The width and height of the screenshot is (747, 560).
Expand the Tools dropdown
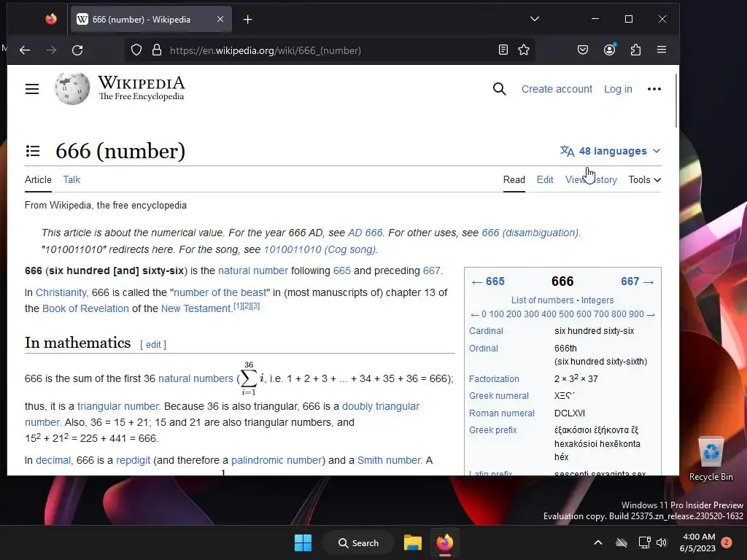point(644,179)
